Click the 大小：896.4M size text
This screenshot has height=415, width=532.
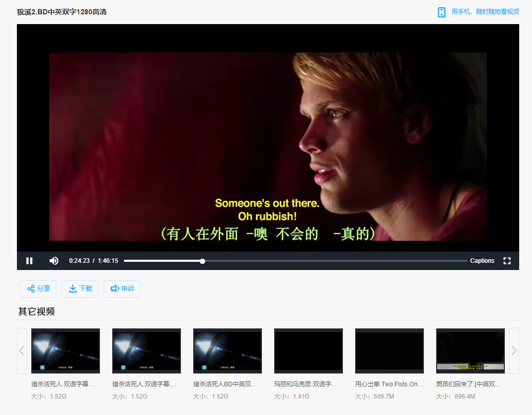point(456,397)
